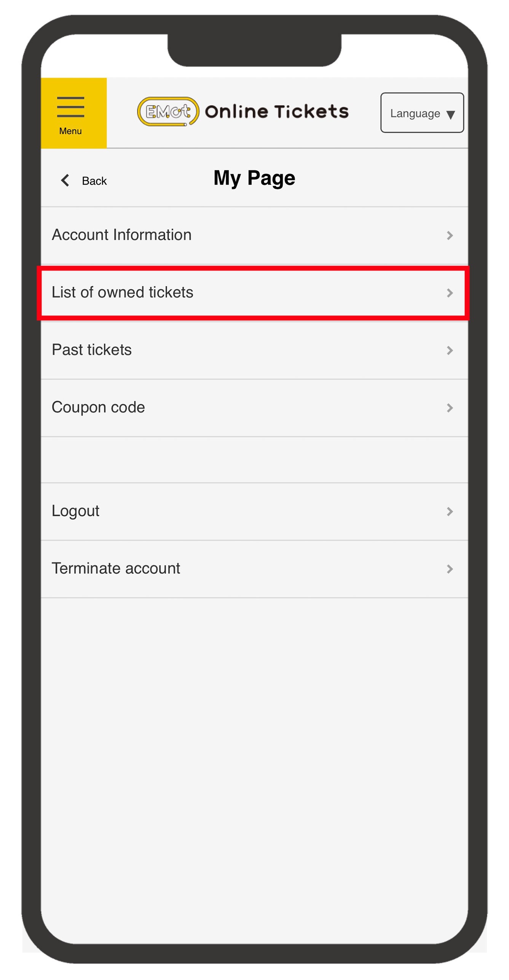Click the Online Tickets title text
The height and width of the screenshot is (980, 509).
pyautogui.click(x=277, y=111)
